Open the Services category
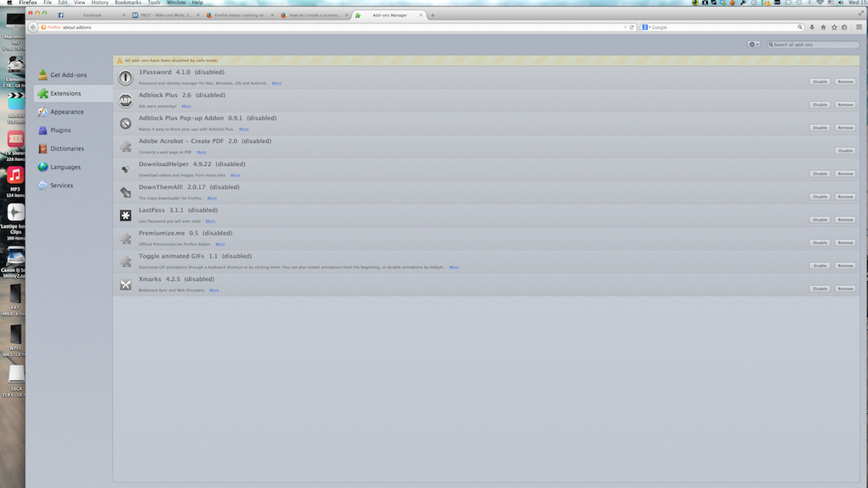 (73, 186)
